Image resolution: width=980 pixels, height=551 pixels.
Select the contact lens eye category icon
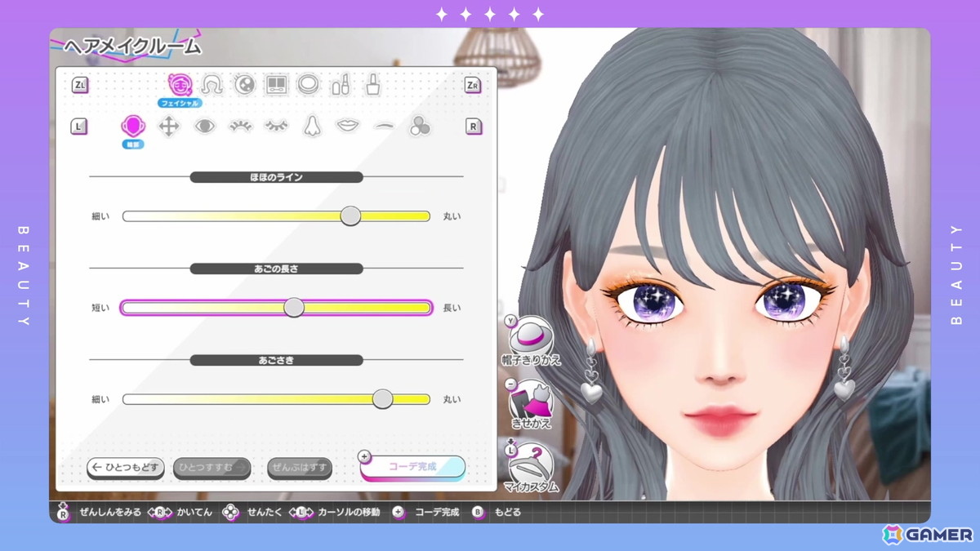[245, 84]
